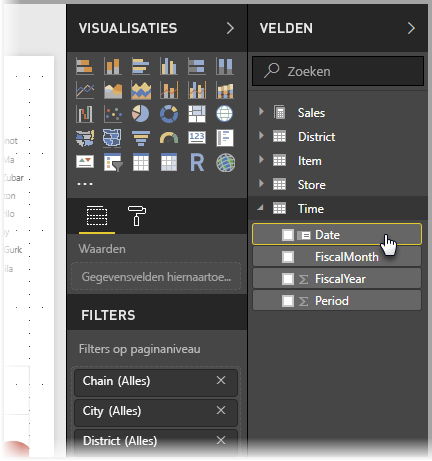Select the globe map visual
This screenshot has height=461, width=432.
(x=225, y=114)
